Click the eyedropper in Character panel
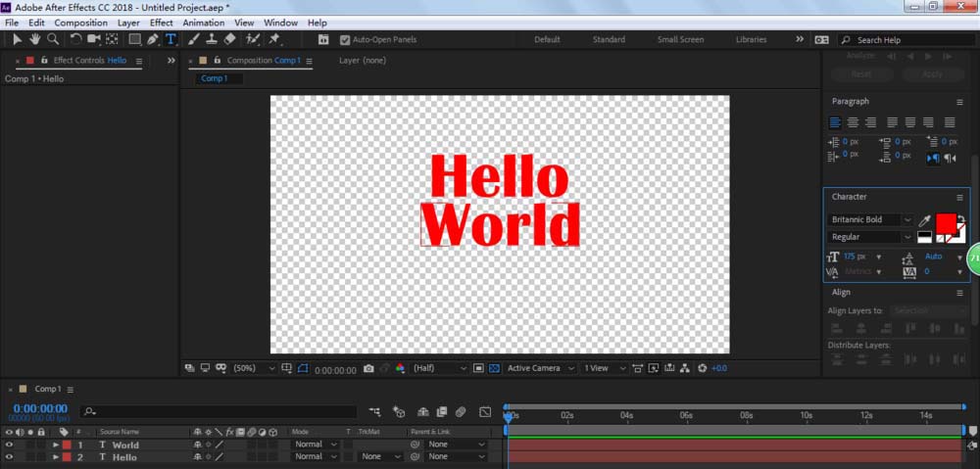Screen dimensions: 980x469 point(923,221)
